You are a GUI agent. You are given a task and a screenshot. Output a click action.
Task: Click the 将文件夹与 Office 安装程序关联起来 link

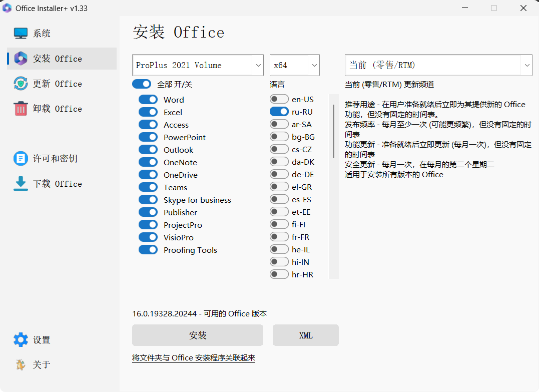point(194,358)
